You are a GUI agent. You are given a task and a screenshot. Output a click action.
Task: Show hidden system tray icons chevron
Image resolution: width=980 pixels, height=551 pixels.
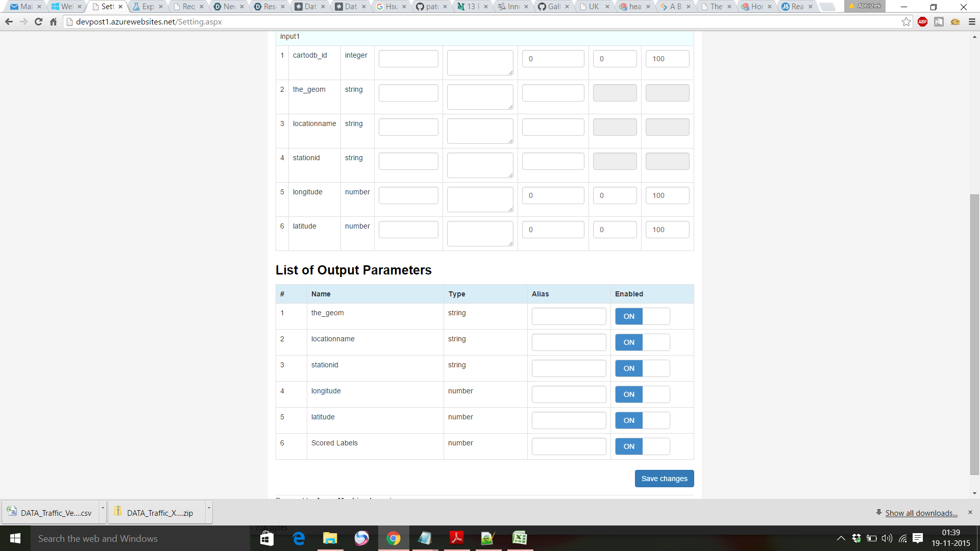tap(841, 538)
